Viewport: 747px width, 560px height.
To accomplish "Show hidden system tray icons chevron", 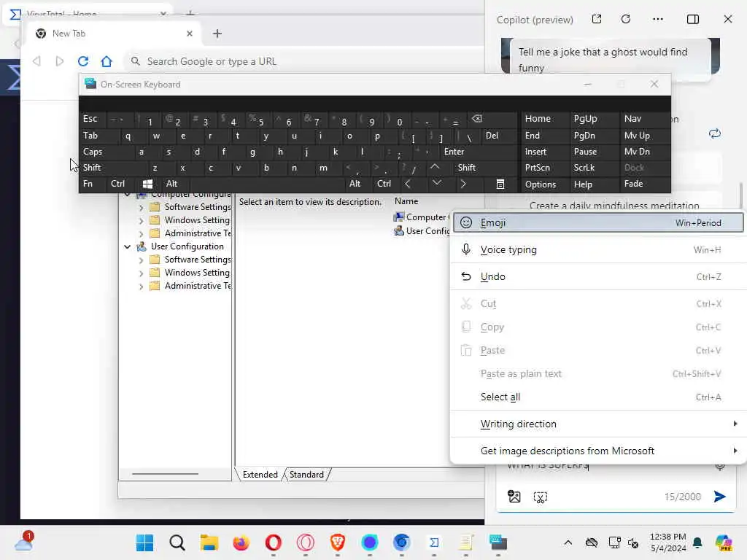I will click(x=568, y=542).
